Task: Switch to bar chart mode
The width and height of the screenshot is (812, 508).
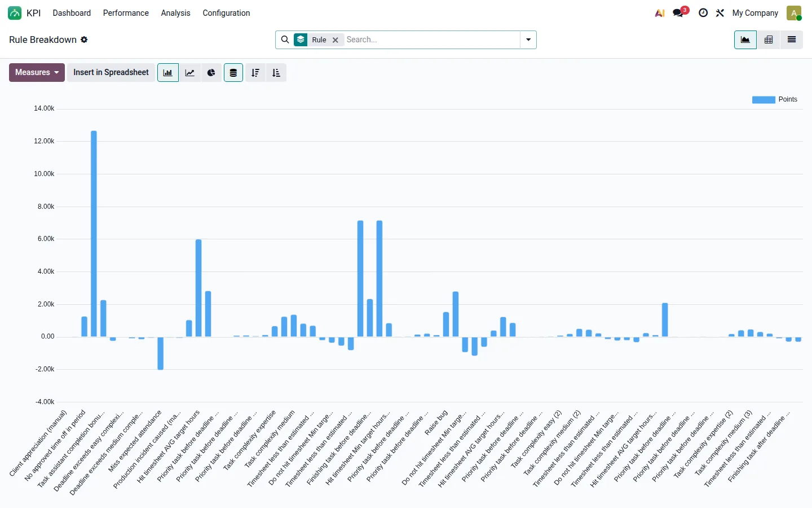Action: (168, 73)
